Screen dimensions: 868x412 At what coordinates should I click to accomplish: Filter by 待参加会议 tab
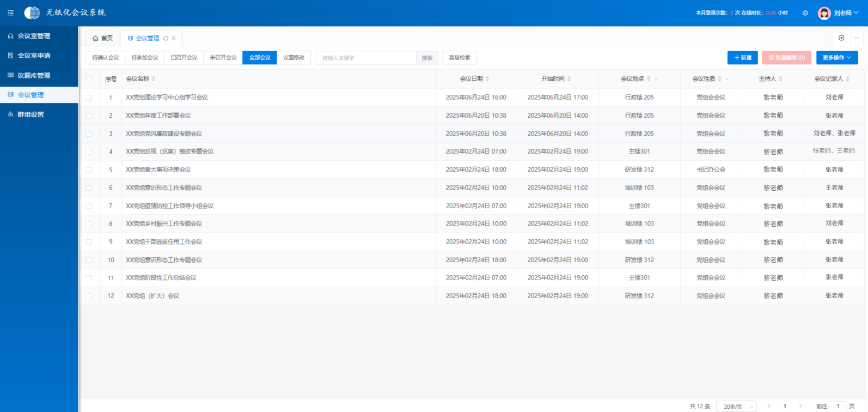pos(145,57)
